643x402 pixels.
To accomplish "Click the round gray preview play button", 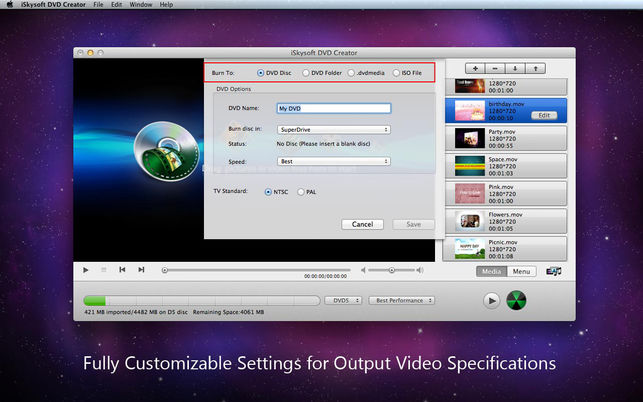I will click(491, 301).
